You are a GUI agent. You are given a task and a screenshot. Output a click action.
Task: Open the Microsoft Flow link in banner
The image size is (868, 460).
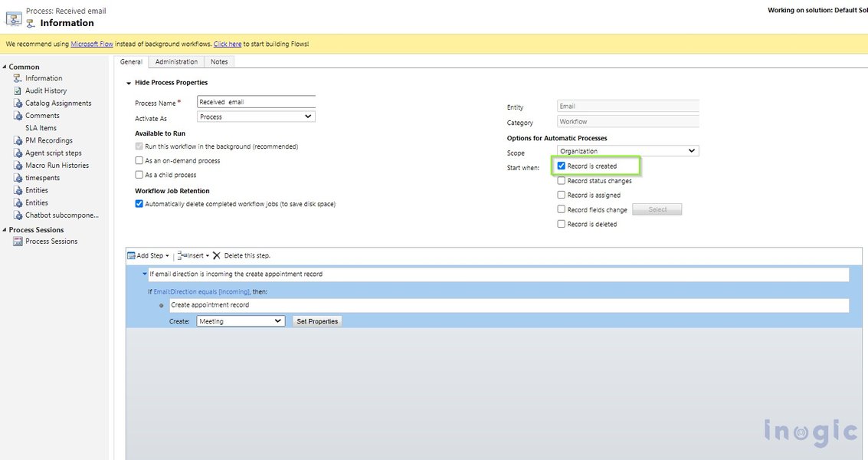click(x=92, y=44)
